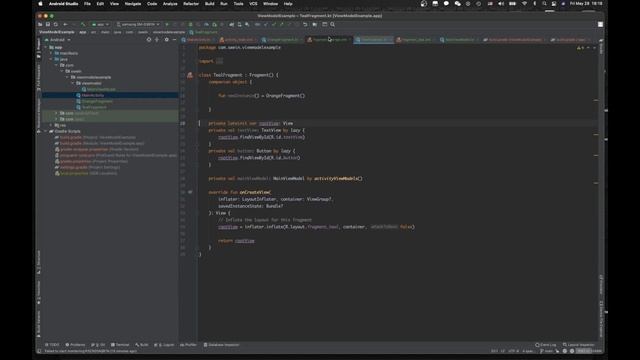The width and height of the screenshot is (640, 360).
Task: Click the Apple logo menu
Action: tap(40, 4)
